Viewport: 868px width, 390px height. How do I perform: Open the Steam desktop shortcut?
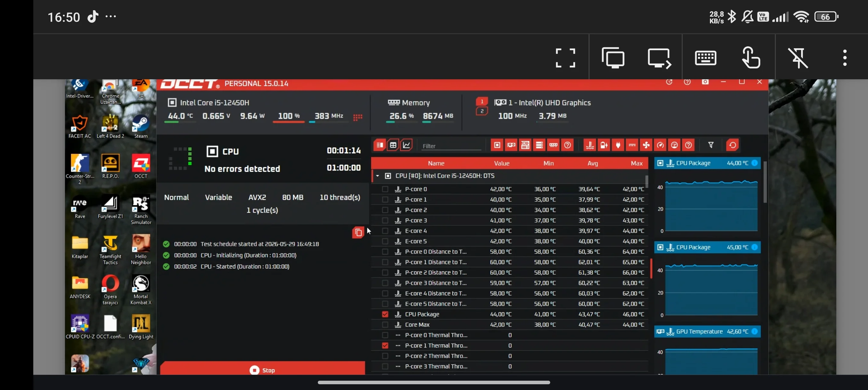(x=141, y=127)
